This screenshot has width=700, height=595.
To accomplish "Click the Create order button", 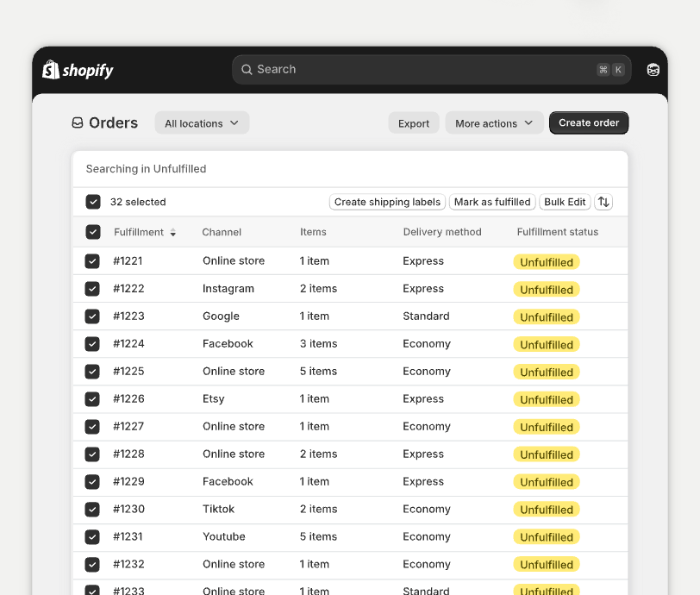I will (x=589, y=123).
